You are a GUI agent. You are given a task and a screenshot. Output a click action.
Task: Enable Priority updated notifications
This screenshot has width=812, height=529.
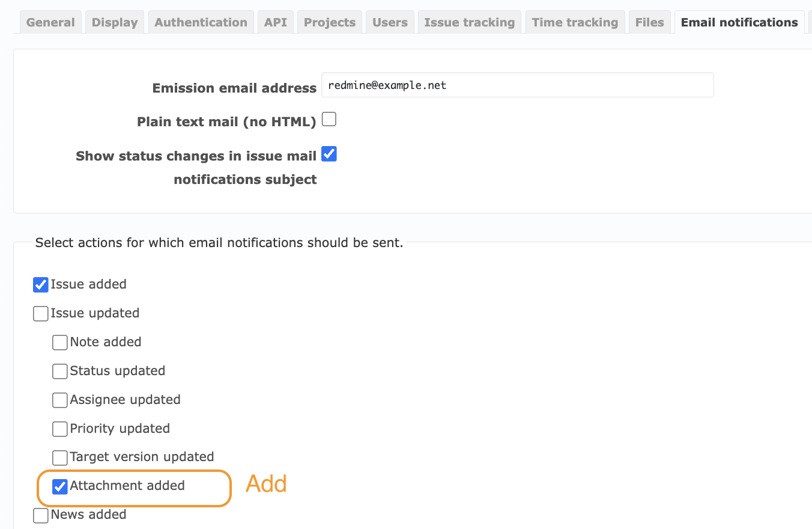(x=60, y=429)
